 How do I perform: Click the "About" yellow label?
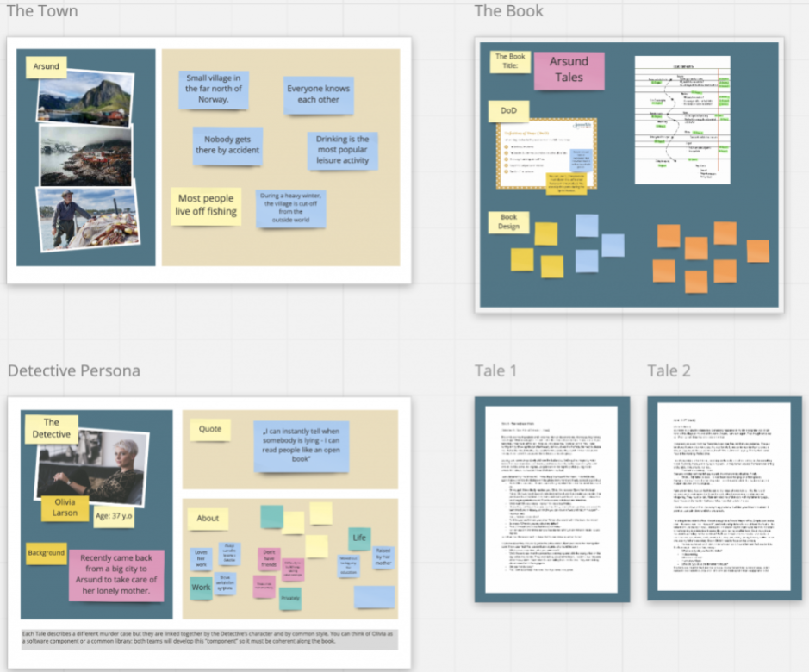[x=208, y=519]
